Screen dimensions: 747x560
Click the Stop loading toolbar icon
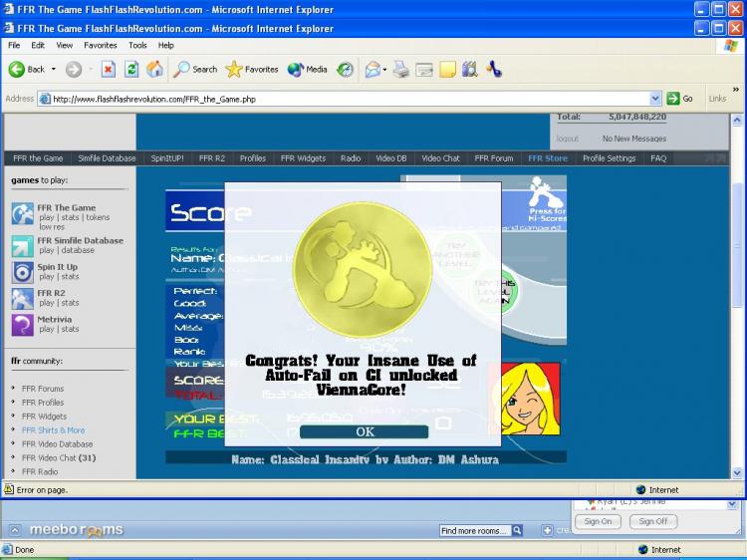(109, 69)
